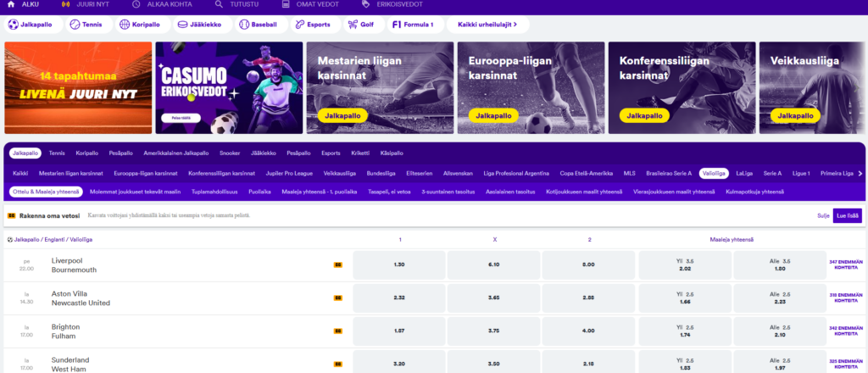Select the Esports sport chip

point(315,25)
